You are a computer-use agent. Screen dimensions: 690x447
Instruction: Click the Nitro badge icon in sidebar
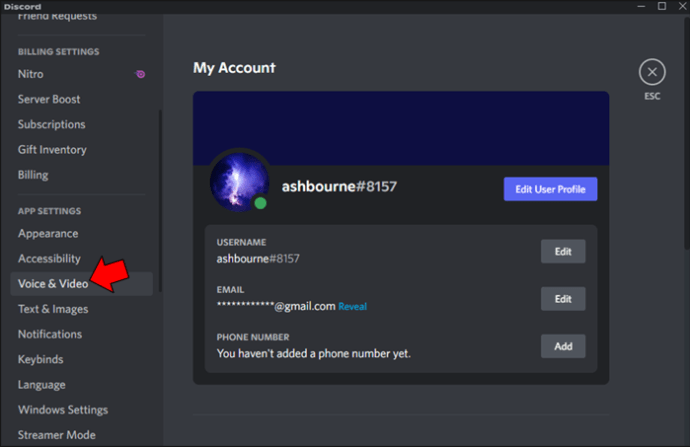pos(140,74)
